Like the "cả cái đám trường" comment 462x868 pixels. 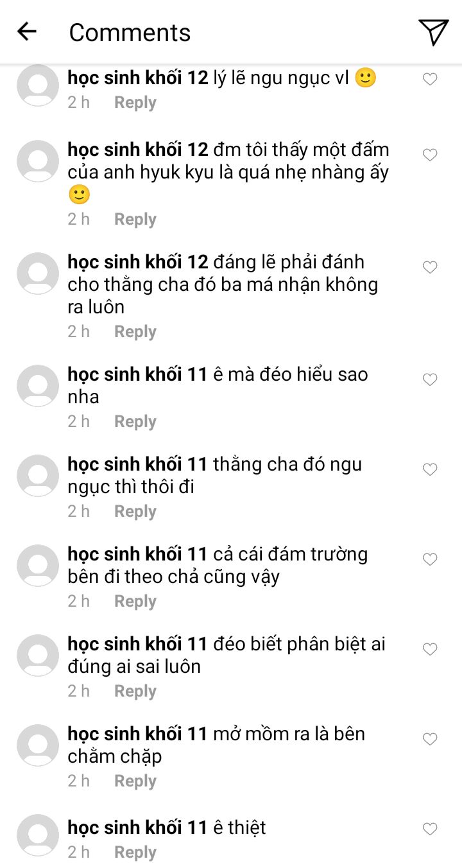coord(430,559)
